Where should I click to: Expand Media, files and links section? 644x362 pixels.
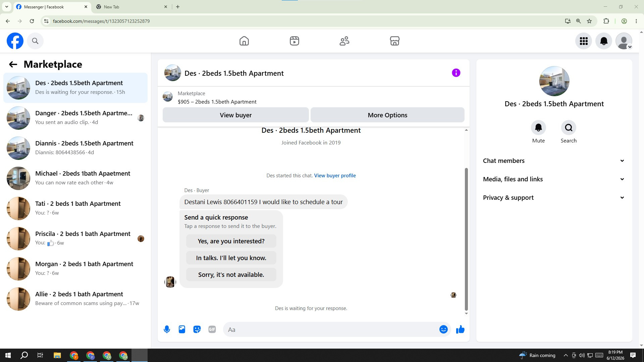coord(554,179)
